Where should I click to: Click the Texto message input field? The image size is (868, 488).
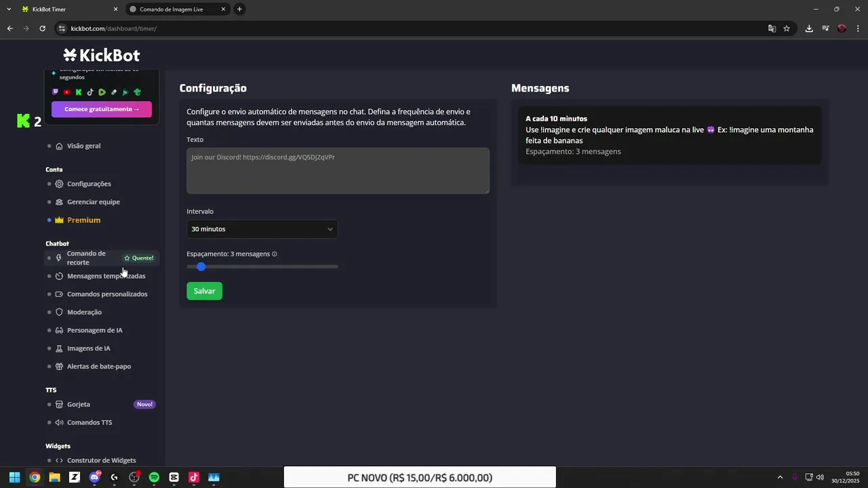pos(338,171)
